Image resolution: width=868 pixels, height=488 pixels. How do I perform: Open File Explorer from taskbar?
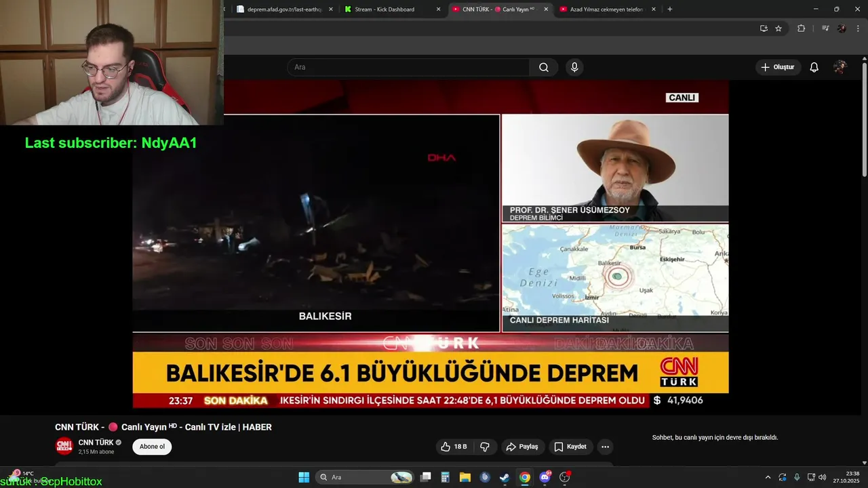(465, 477)
